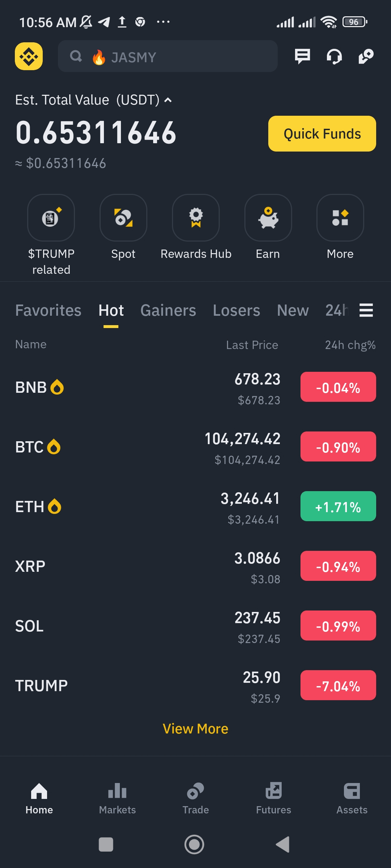Tap the $TRUMP related shortcut icon
Image resolution: width=391 pixels, height=868 pixels.
coord(51,218)
